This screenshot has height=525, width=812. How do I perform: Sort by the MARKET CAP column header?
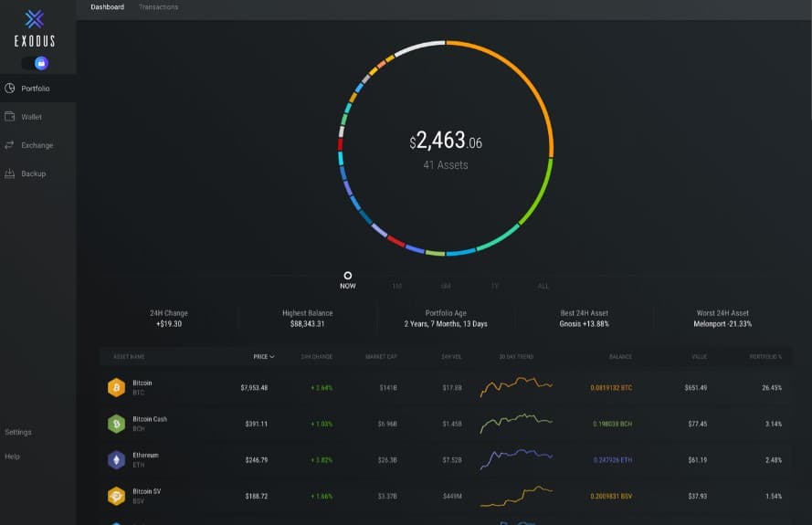(381, 357)
